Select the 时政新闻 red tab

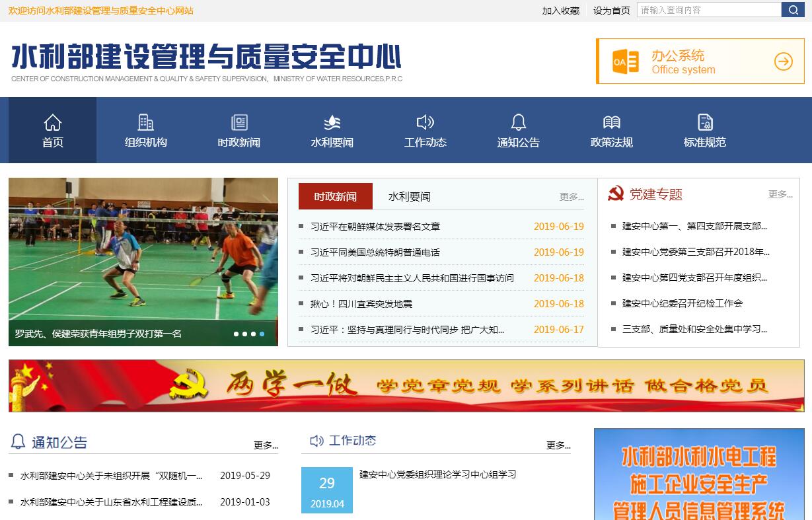coord(336,197)
